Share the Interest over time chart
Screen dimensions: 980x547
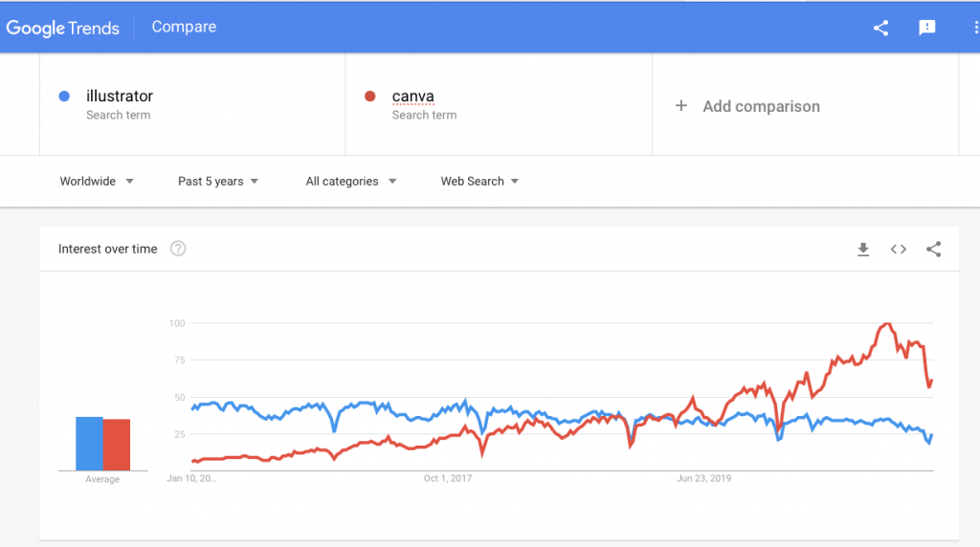933,250
